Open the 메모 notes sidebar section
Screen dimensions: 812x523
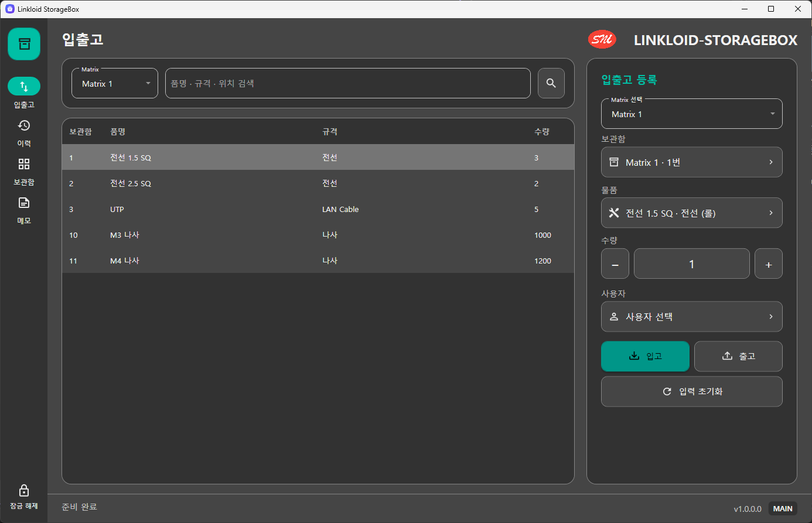coord(24,210)
